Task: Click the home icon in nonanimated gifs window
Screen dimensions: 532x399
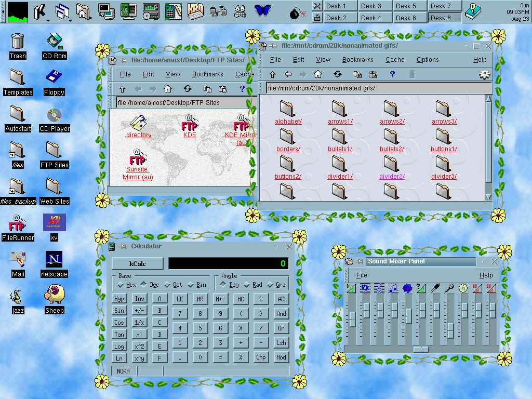Action: (318, 74)
